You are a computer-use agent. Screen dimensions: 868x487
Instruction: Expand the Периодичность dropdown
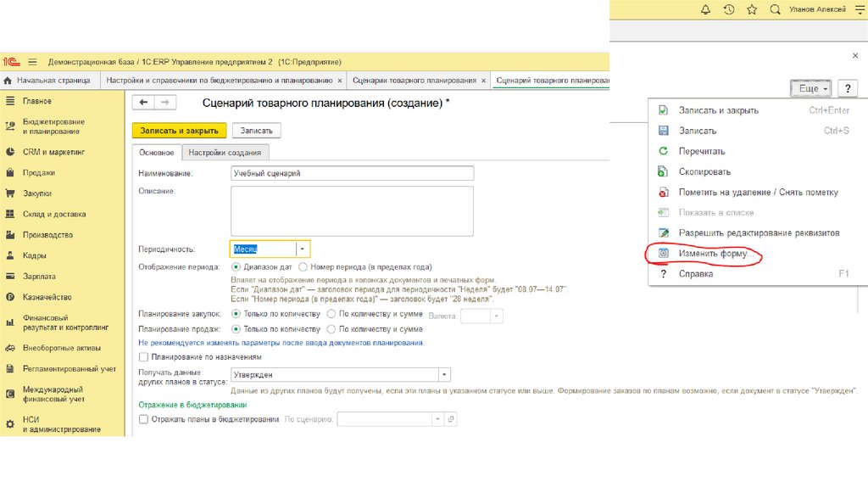303,249
